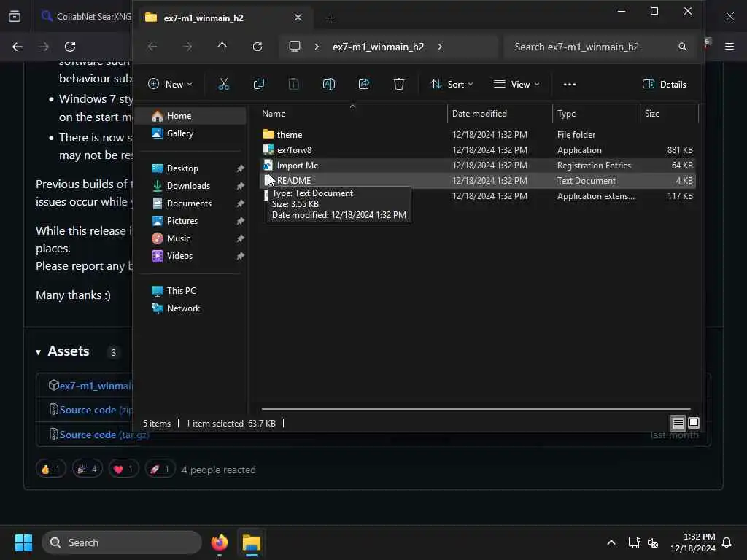Viewport: 747px width, 560px height.
Task: Open Videos in navigation pane
Action: pyautogui.click(x=191, y=256)
